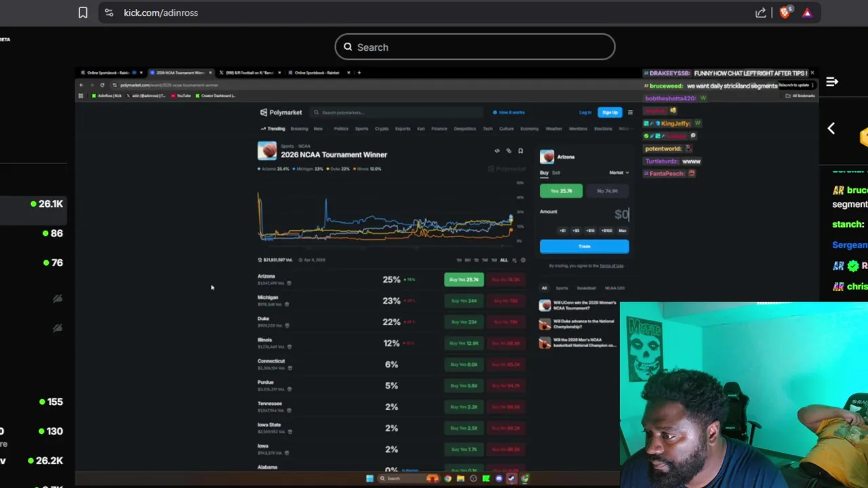The image size is (868, 488).
Task: Select ALL chart time range
Action: point(503,260)
